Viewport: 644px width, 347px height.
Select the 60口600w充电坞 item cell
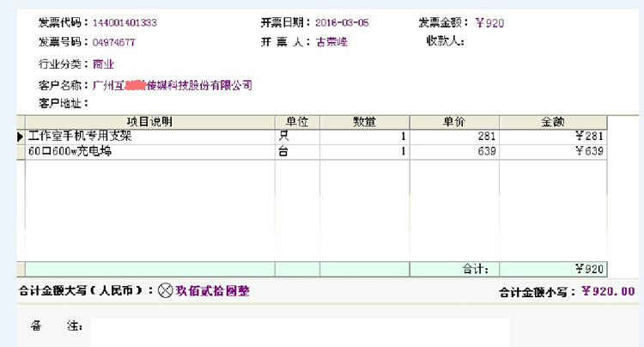click(x=70, y=151)
